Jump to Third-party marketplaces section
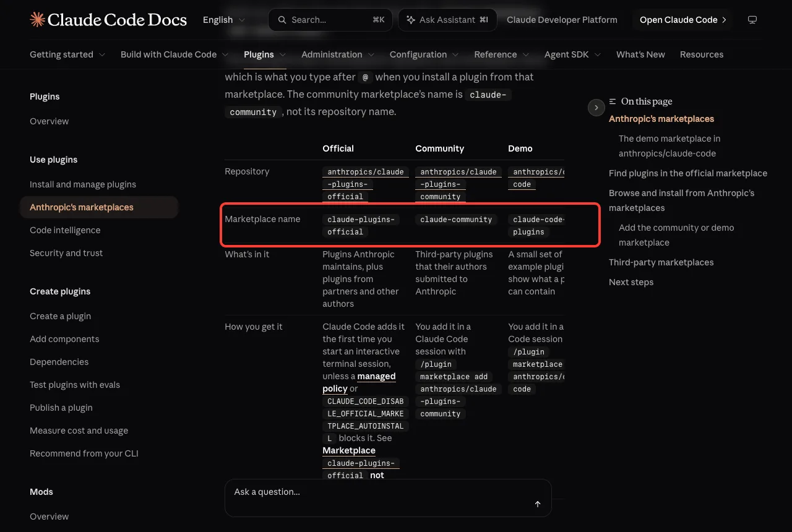Image resolution: width=792 pixels, height=532 pixels. click(x=661, y=262)
